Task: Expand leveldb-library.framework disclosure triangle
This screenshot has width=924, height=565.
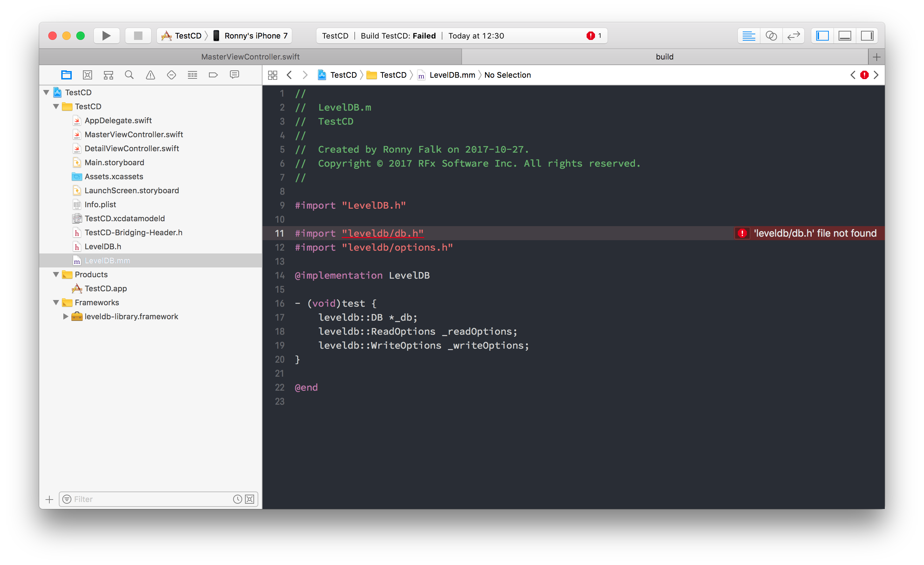Action: [65, 317]
